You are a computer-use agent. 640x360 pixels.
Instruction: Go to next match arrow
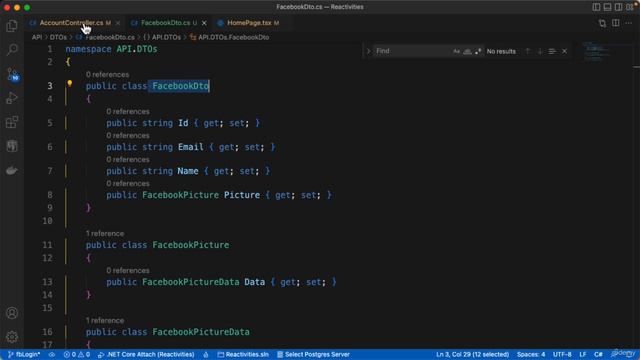click(x=540, y=51)
